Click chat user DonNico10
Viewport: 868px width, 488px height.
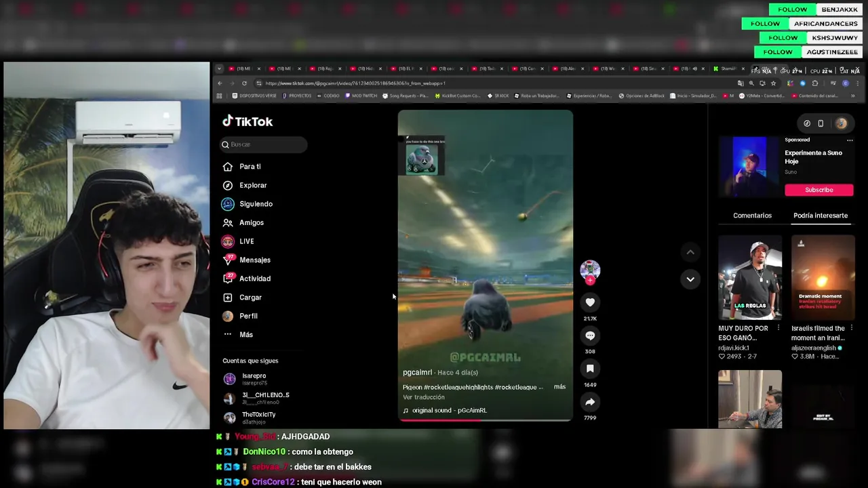click(264, 452)
